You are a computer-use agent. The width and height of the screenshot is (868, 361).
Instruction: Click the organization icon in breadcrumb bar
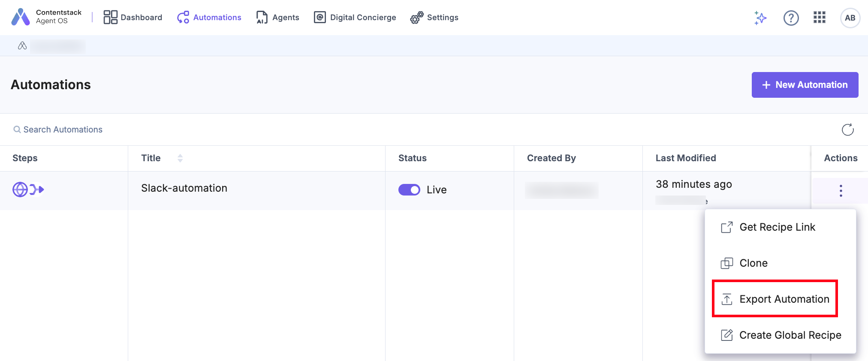[22, 45]
